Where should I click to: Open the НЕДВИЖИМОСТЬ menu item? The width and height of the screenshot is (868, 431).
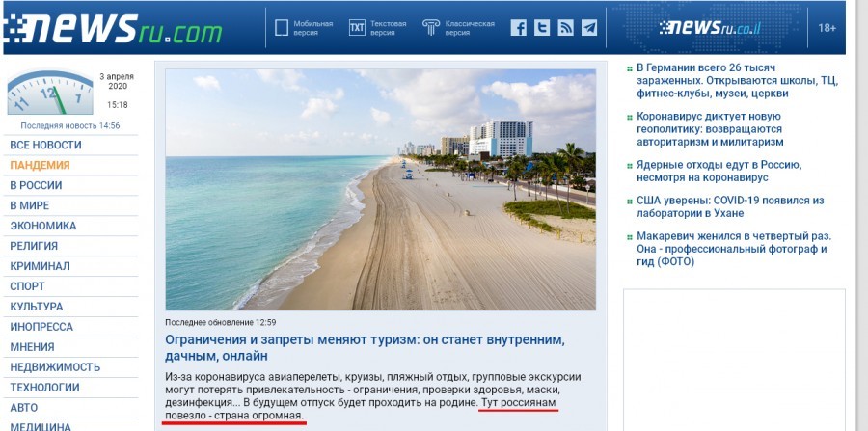55,366
